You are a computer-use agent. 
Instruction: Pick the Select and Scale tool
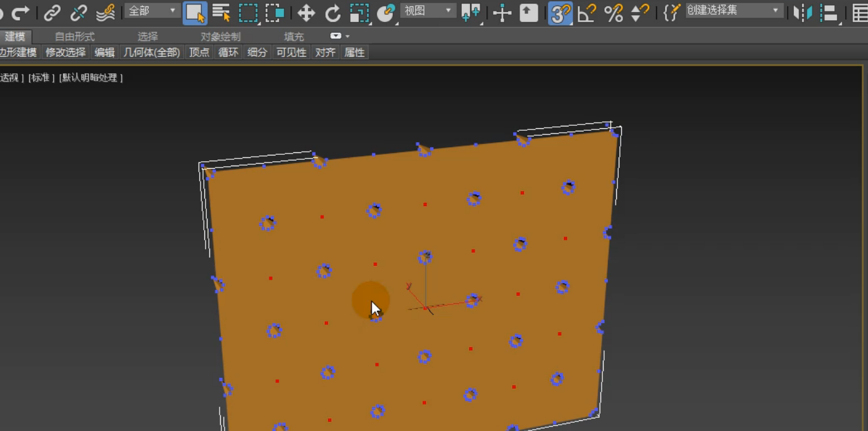coord(359,13)
